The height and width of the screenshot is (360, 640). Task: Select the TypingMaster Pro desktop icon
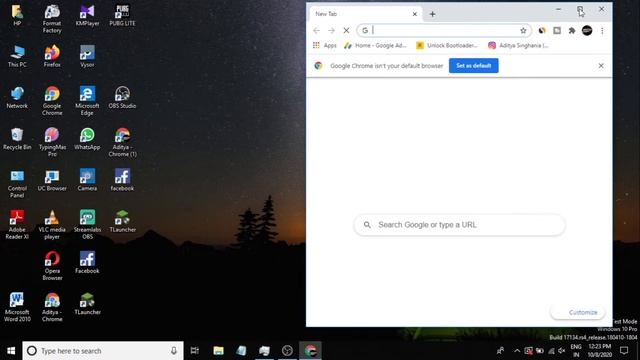click(x=52, y=142)
